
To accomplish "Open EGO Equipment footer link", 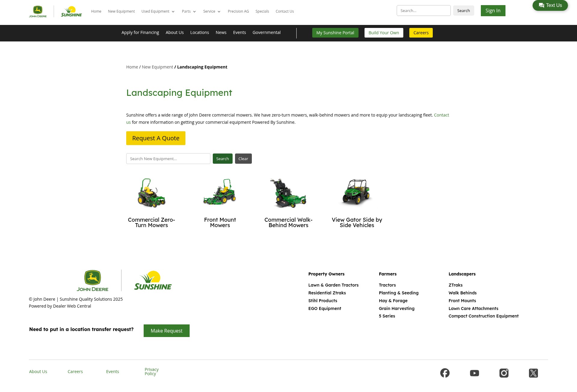I will 325,308.
